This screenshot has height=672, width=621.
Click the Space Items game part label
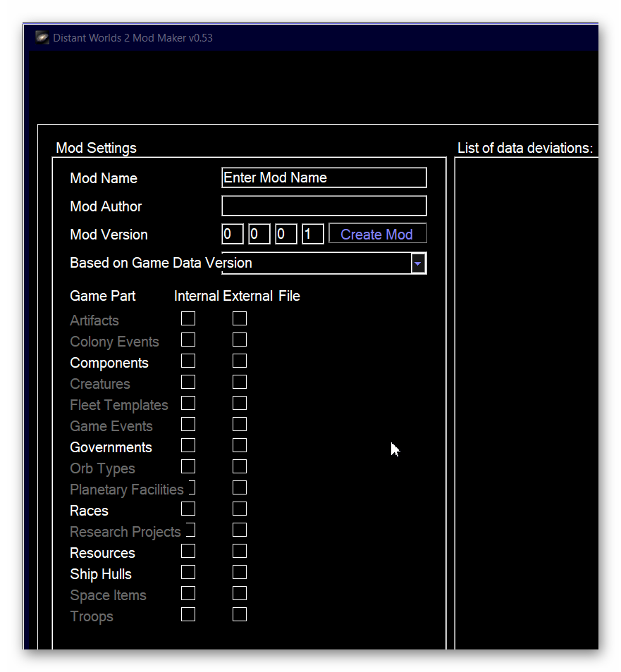click(x=108, y=596)
